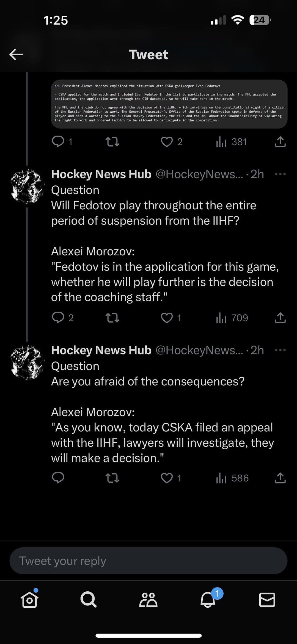297x644 pixels.
Task: Open more options on the Fedotov suspension tweet
Action: point(280,174)
